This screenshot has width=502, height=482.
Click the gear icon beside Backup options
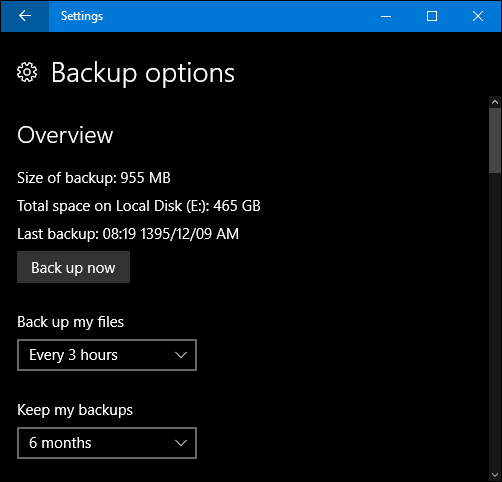coord(27,72)
